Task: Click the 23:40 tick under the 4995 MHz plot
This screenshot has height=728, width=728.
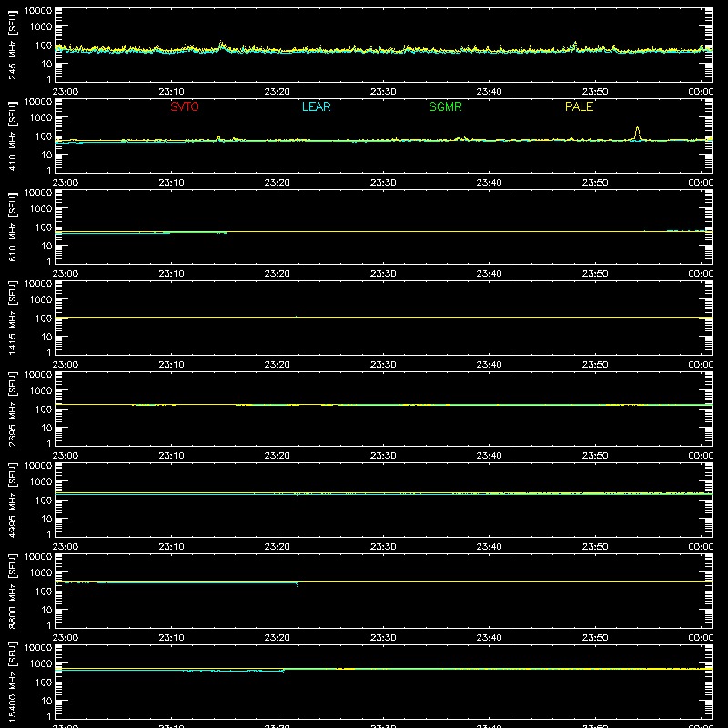Action: [489, 547]
